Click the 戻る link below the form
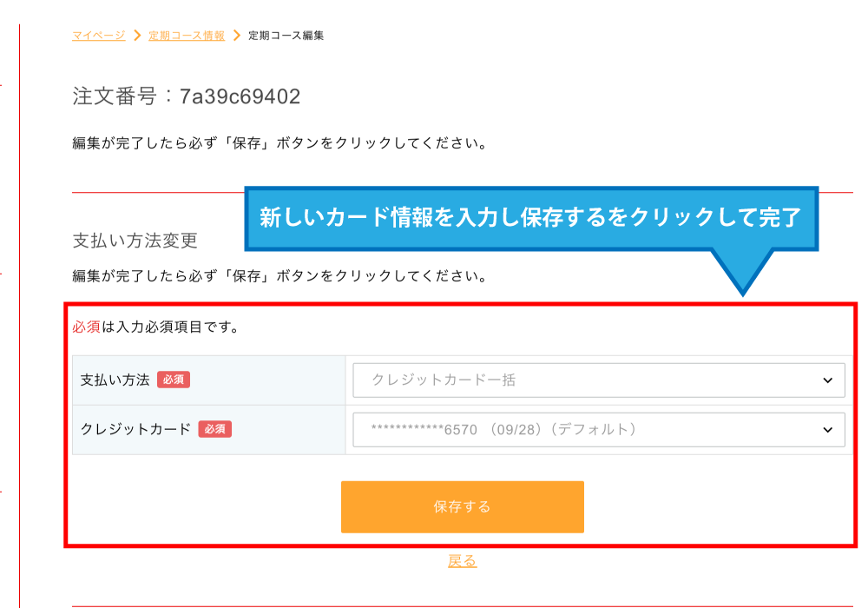868x608 pixels. click(462, 561)
